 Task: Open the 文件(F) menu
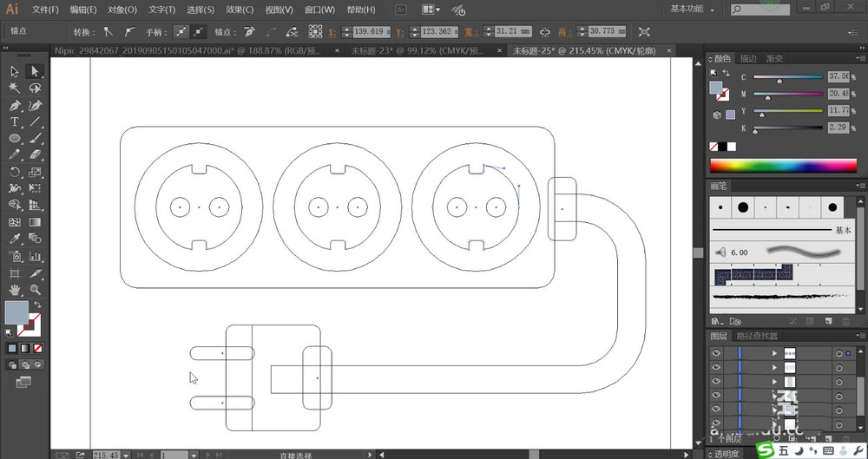[x=45, y=10]
